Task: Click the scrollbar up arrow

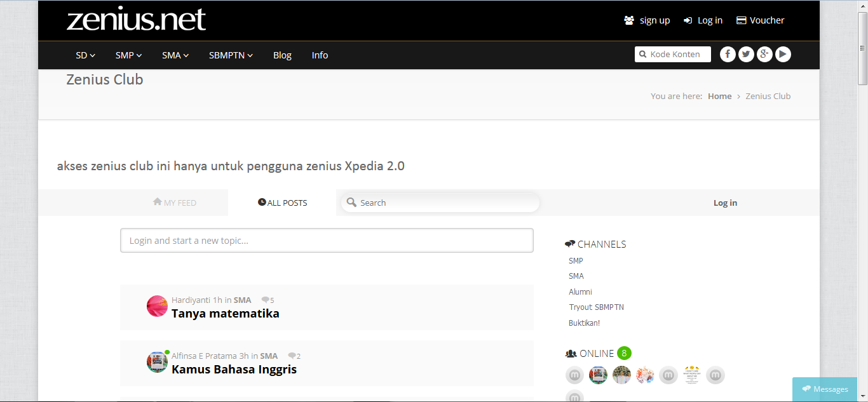Action: coord(862,4)
